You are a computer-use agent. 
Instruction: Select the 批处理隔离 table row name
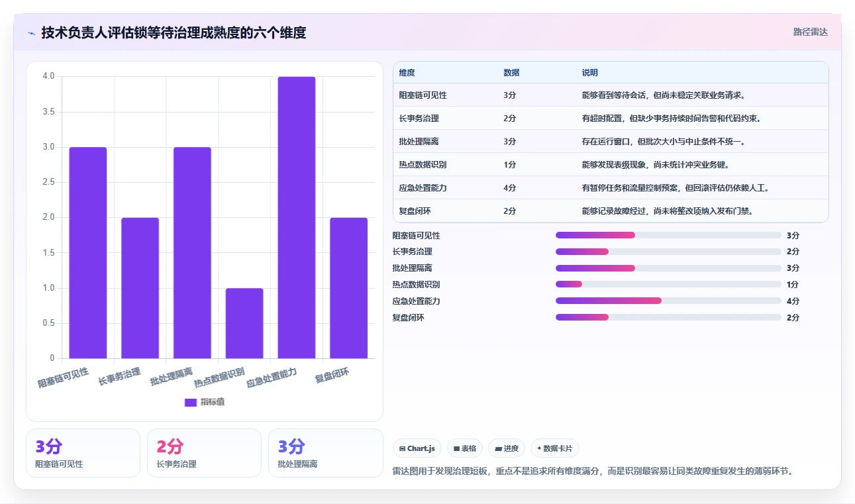(x=419, y=142)
